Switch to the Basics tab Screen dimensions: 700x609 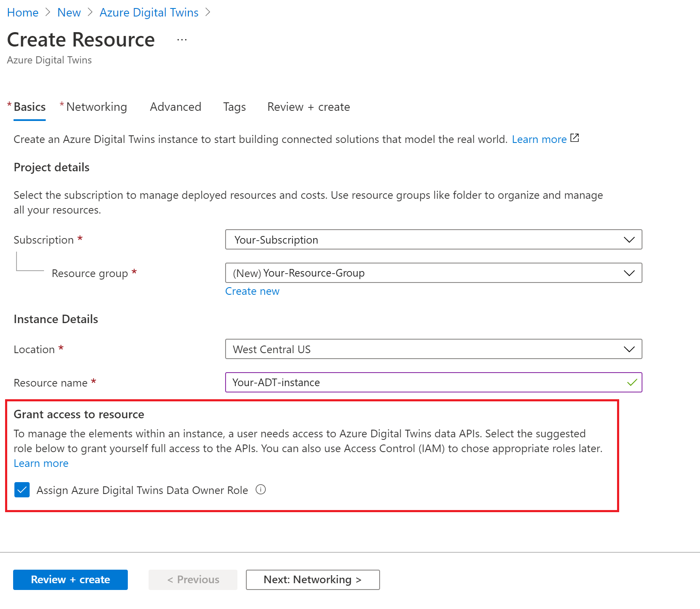(29, 107)
